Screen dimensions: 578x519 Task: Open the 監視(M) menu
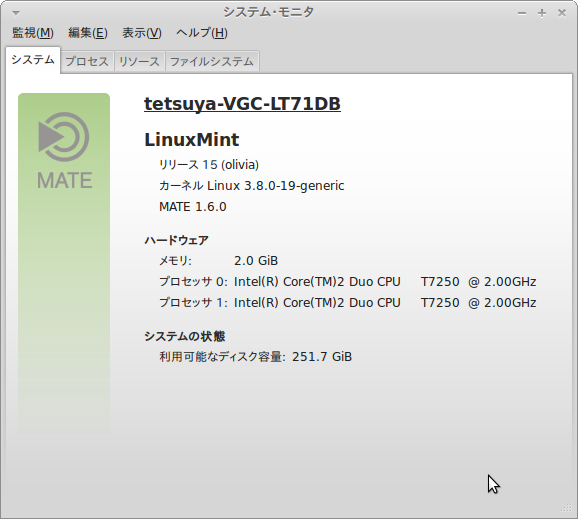33,33
